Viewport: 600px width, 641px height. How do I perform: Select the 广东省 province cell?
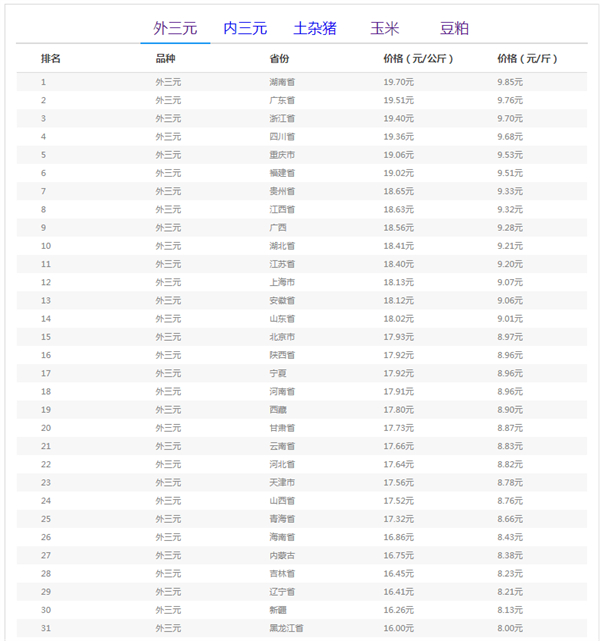[282, 100]
